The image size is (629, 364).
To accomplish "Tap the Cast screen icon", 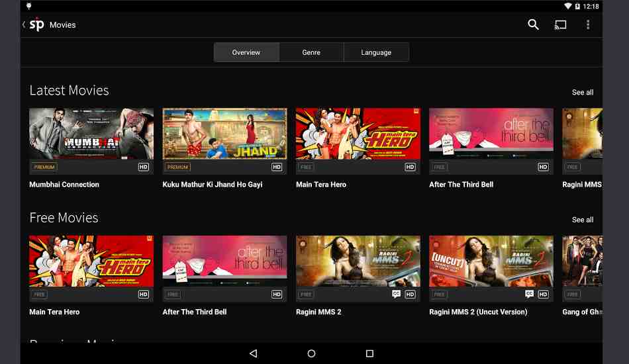I will pyautogui.click(x=560, y=25).
